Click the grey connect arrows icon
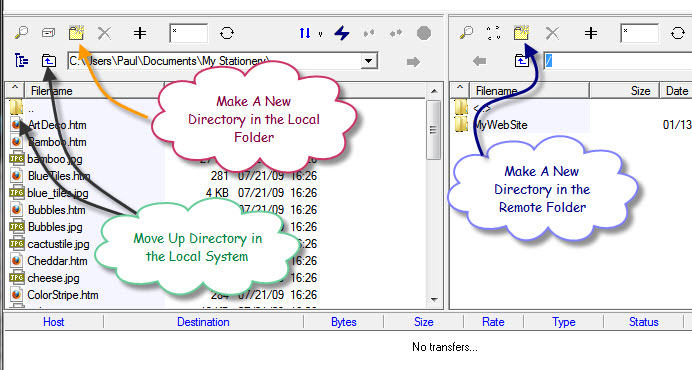The width and height of the screenshot is (692, 370). coord(369,33)
